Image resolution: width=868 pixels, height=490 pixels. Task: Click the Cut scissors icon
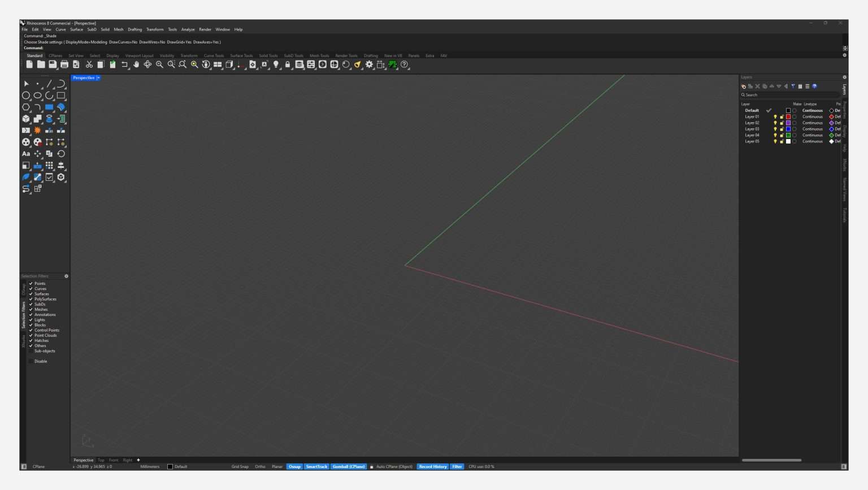(89, 64)
